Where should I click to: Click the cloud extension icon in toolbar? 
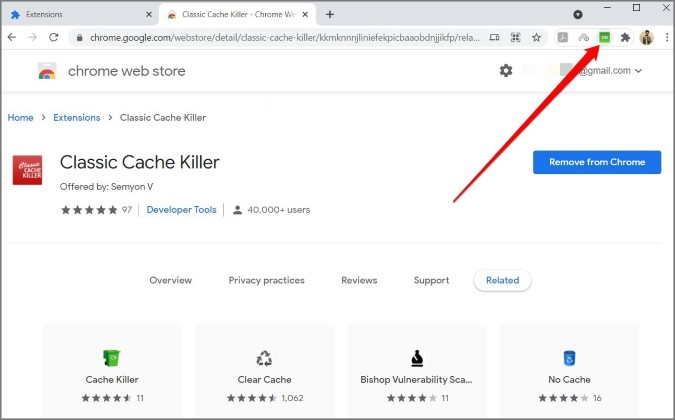point(583,37)
